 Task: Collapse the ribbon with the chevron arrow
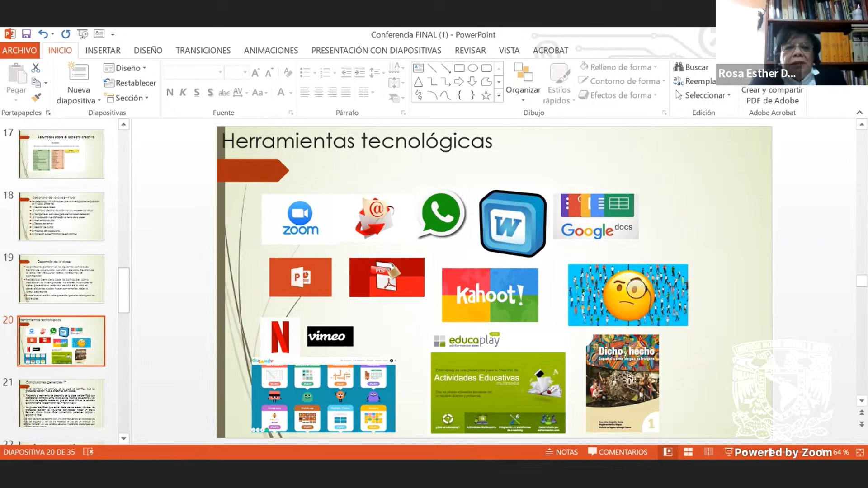859,112
